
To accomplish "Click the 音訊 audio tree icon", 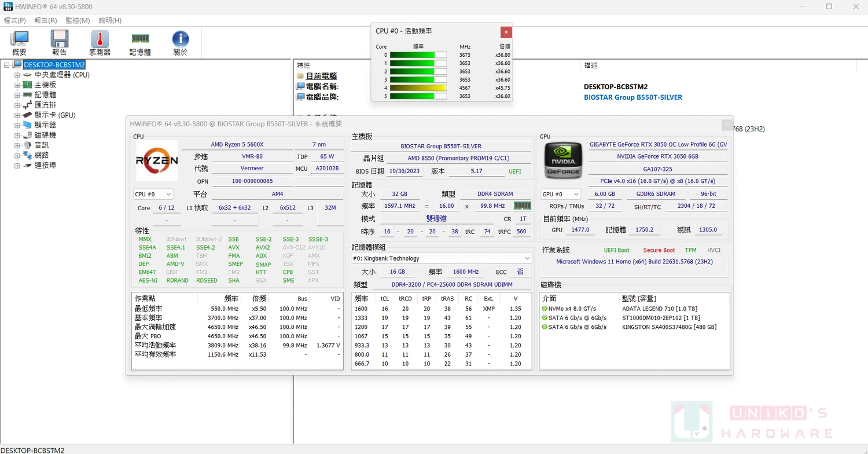I will pos(27,145).
